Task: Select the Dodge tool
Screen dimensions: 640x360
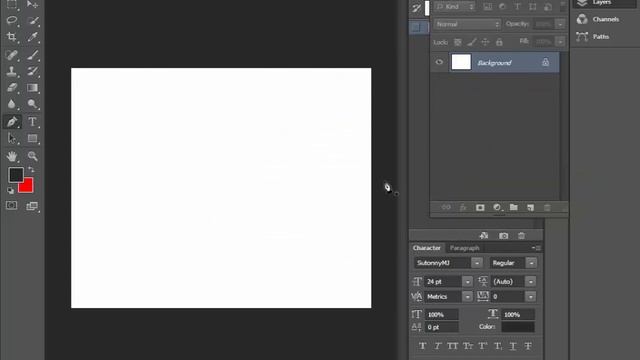Action: pyautogui.click(x=33, y=104)
